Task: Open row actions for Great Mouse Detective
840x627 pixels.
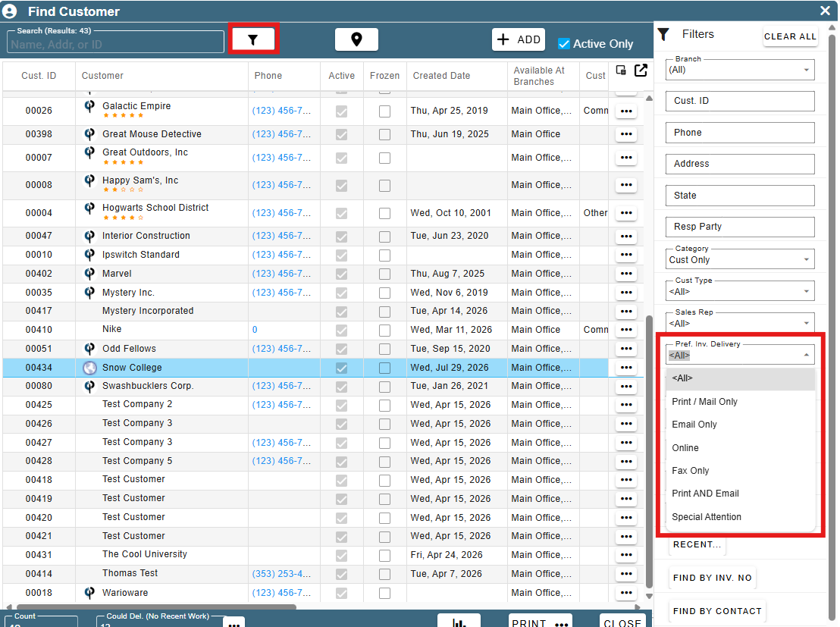Action: point(625,134)
